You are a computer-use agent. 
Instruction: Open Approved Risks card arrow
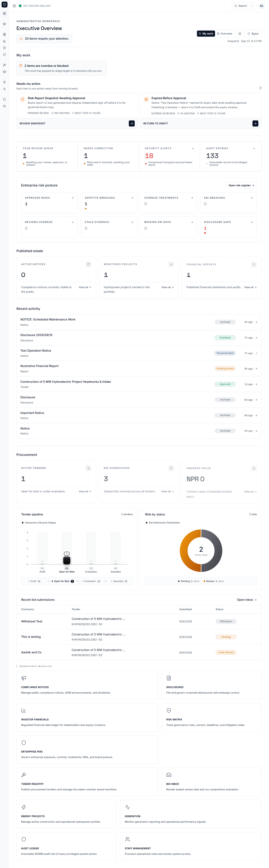click(72, 198)
